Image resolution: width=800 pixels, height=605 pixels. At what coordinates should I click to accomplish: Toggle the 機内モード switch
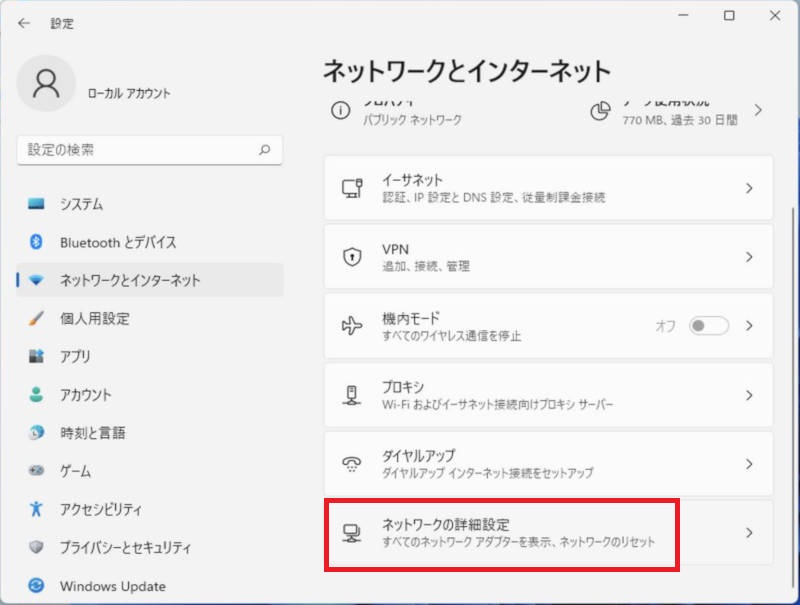click(708, 325)
